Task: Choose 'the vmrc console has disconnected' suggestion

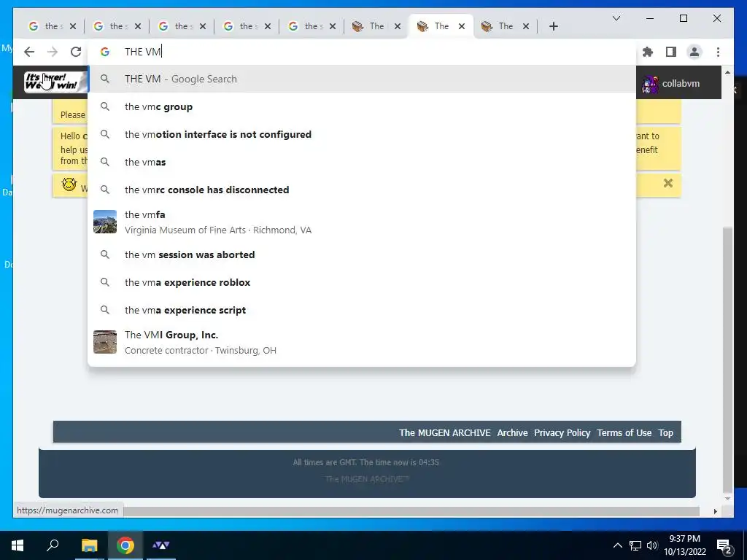Action: coord(362,190)
